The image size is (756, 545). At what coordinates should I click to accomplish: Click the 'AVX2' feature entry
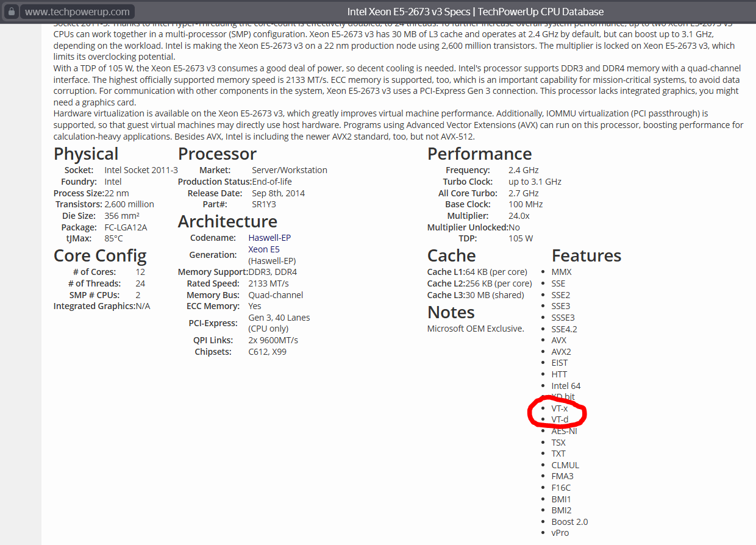[561, 352]
